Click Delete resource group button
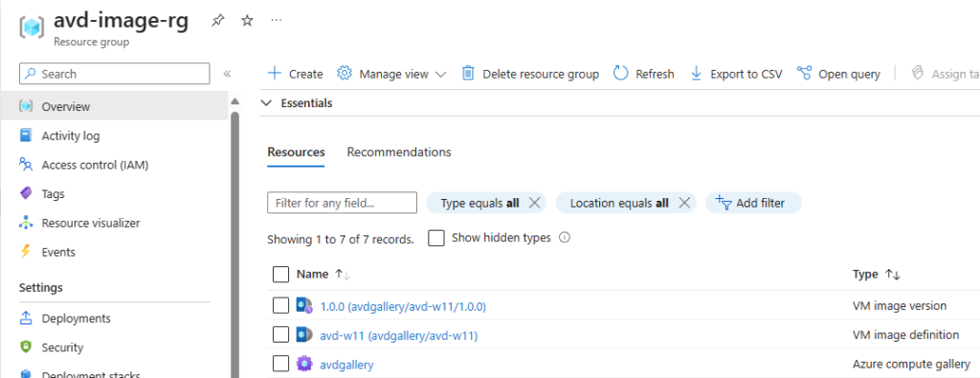Screen dimensions: 980x378 click(x=530, y=74)
